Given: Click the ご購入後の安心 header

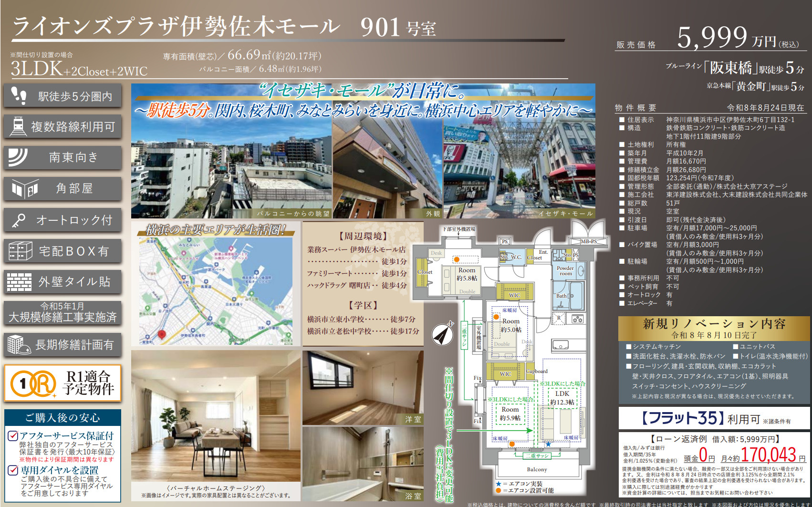Looking at the screenshot, I should (62, 418).
